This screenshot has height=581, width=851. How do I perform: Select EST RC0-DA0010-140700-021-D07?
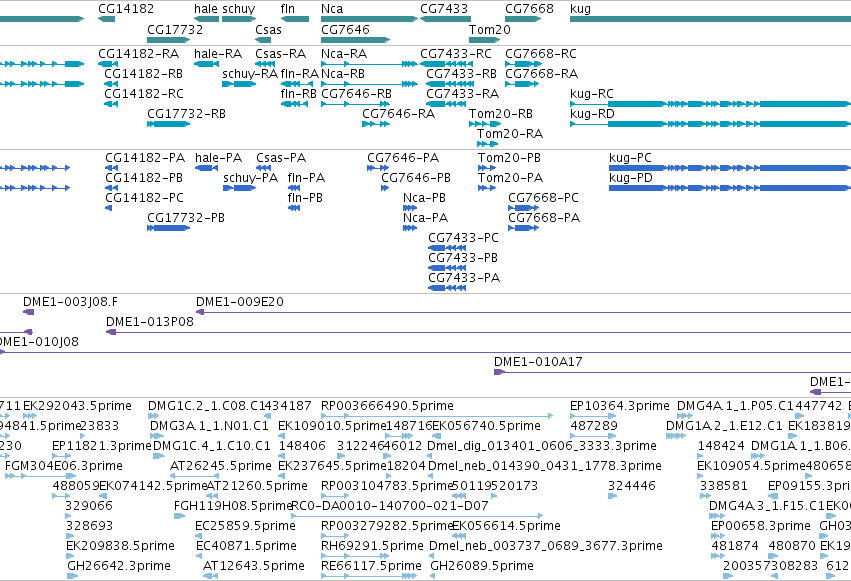pyautogui.click(x=390, y=506)
